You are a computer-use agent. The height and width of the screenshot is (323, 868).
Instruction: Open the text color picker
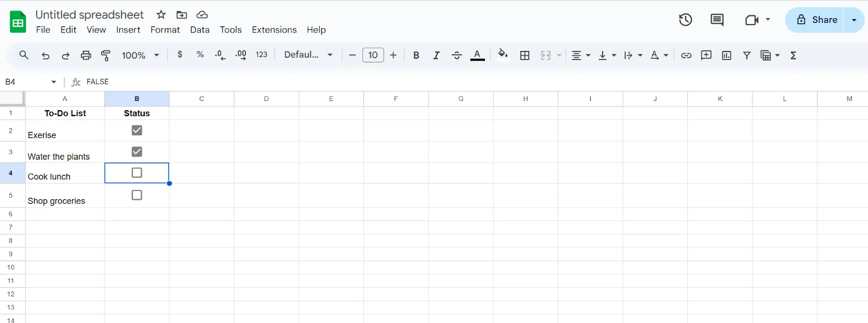pyautogui.click(x=477, y=55)
